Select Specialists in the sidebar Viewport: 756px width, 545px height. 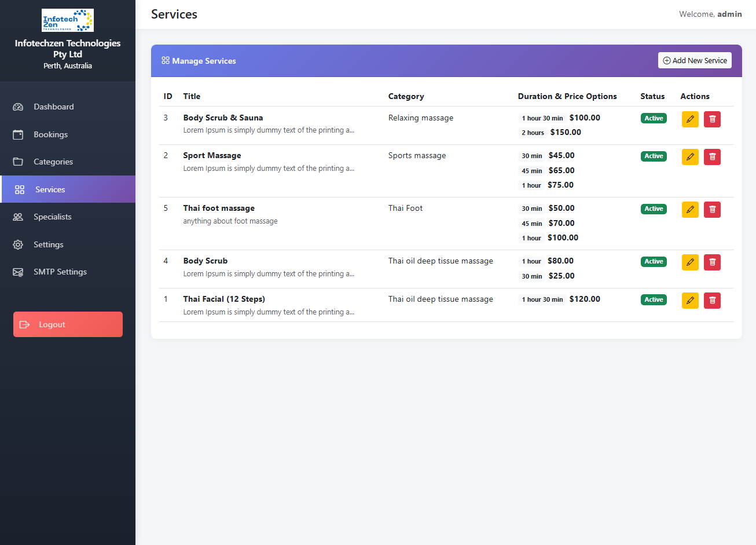52,217
